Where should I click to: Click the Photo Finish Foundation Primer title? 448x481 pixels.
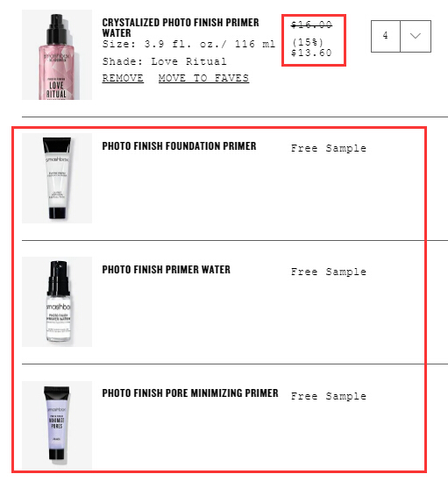(179, 146)
